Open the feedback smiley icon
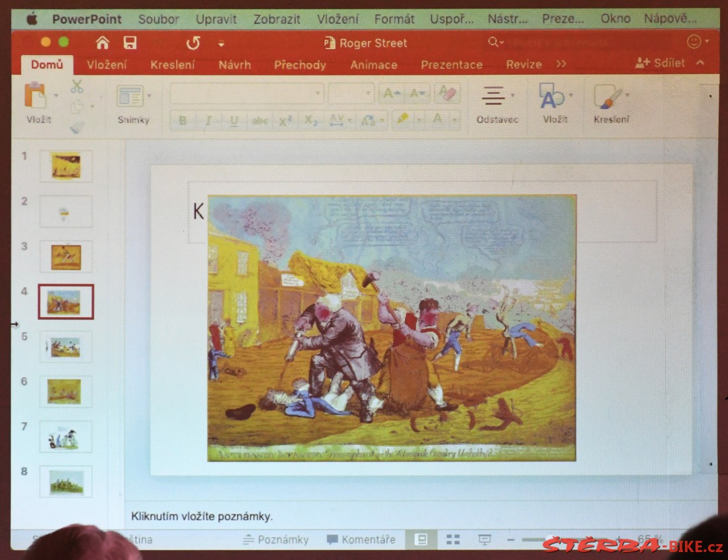 coord(694,42)
